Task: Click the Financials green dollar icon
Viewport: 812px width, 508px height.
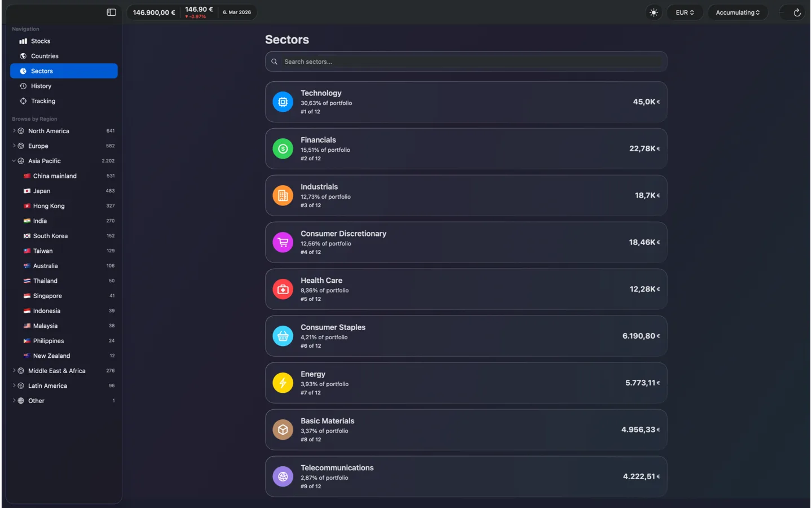Action: click(x=283, y=148)
